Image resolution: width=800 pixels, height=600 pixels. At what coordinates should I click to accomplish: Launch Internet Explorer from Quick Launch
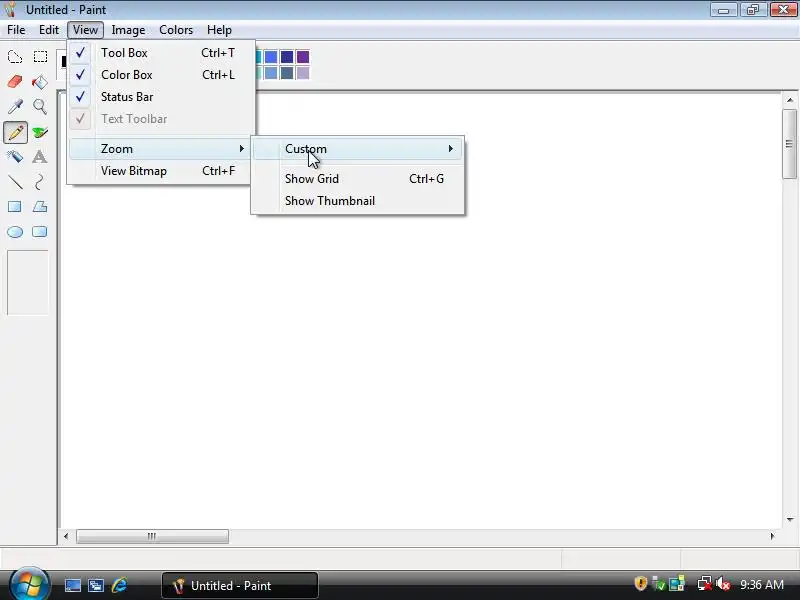119,585
